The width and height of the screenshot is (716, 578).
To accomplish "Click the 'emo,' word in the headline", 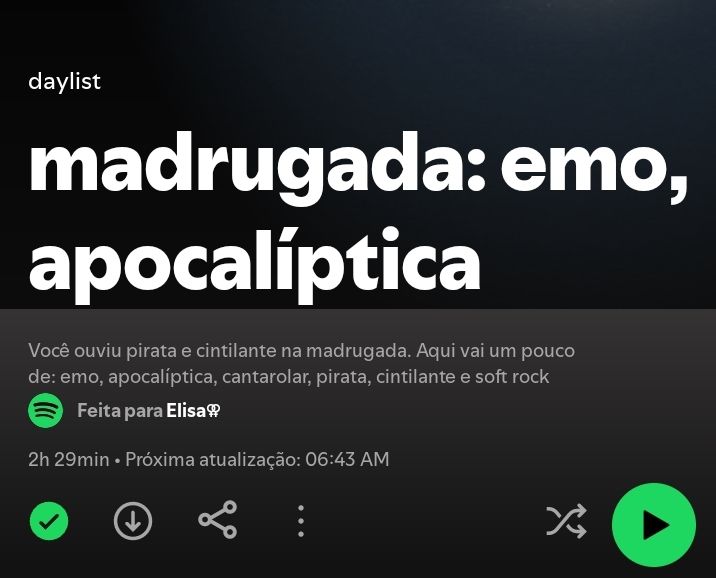I will click(594, 171).
